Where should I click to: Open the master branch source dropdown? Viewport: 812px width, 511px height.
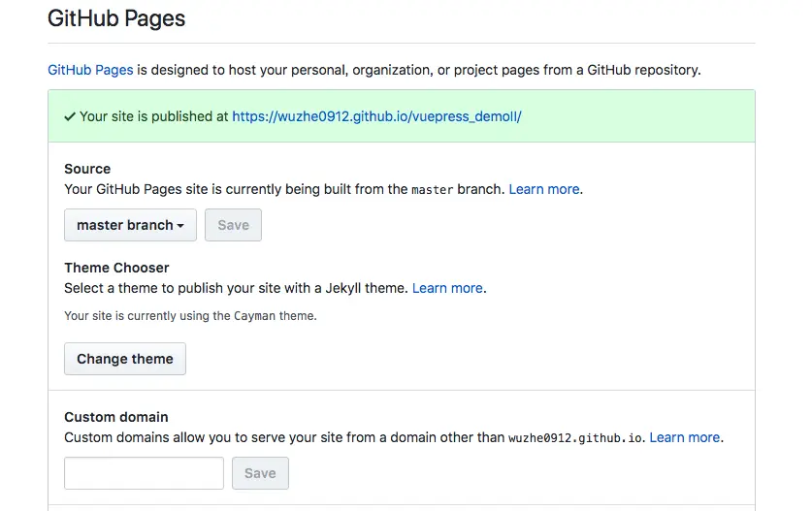[x=130, y=225]
